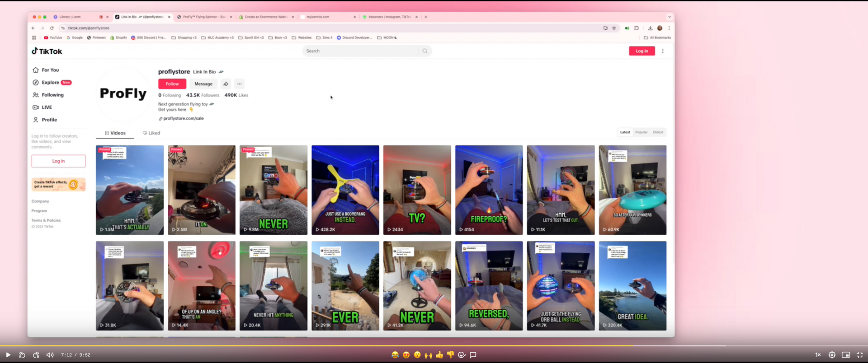Play the video with the player's play button
This screenshot has width=868, height=363.
click(8, 355)
